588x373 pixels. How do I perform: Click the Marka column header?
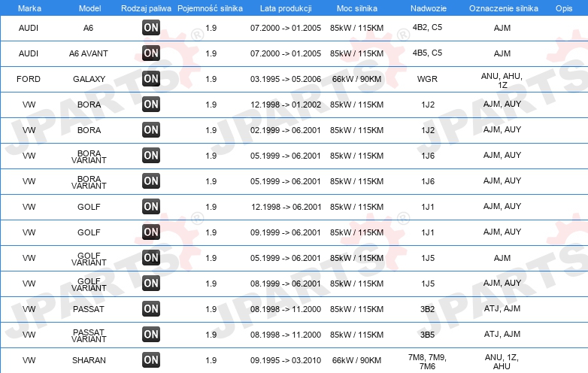coord(29,8)
